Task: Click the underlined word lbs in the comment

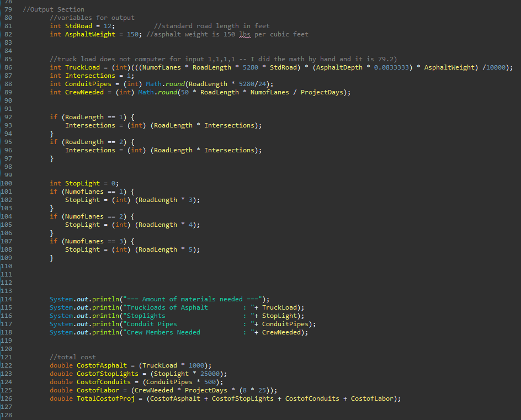Action: click(x=244, y=34)
